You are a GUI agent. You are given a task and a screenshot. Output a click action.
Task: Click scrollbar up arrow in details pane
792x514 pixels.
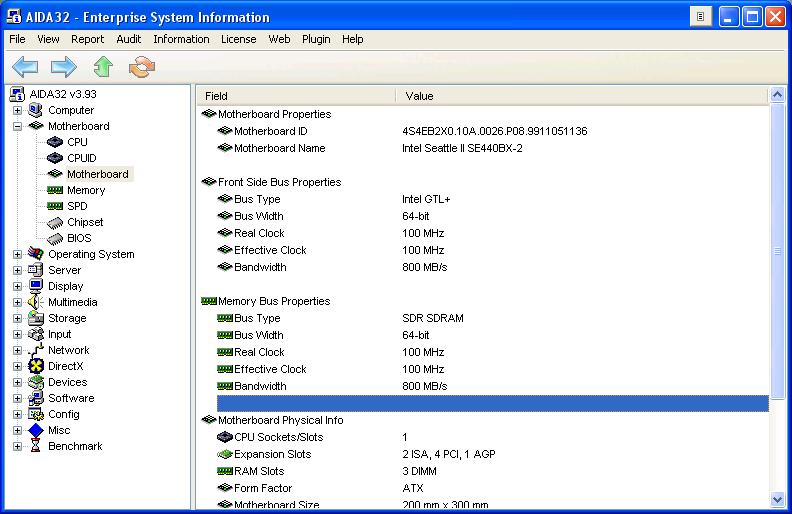tap(777, 94)
